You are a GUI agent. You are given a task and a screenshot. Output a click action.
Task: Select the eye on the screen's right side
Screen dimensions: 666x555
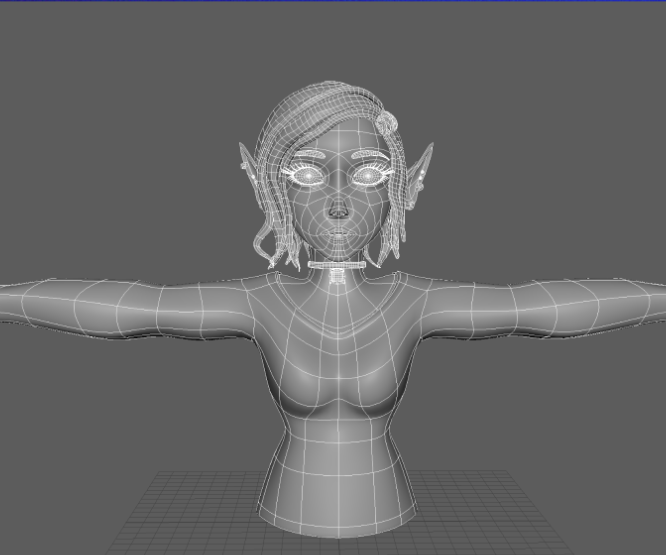pyautogui.click(x=369, y=175)
